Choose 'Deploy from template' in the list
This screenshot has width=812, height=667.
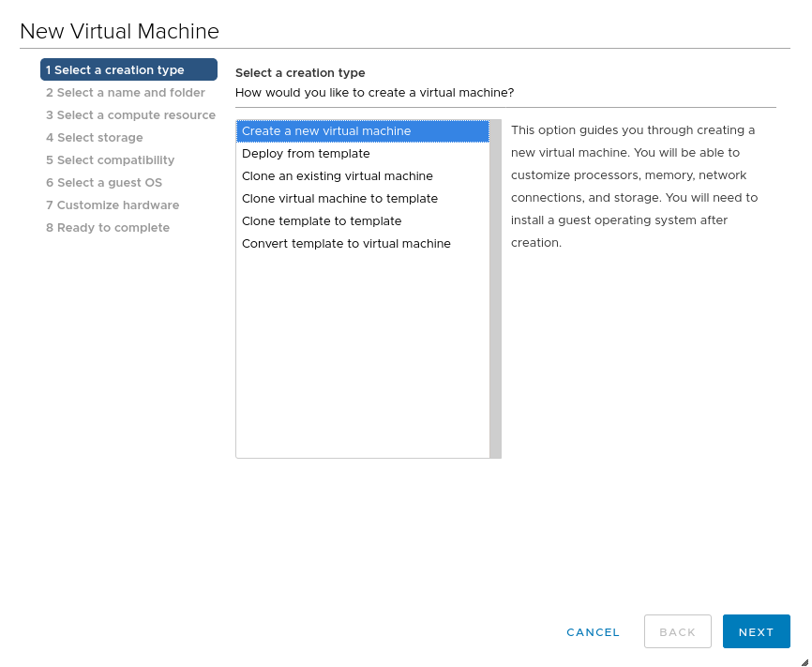(306, 154)
